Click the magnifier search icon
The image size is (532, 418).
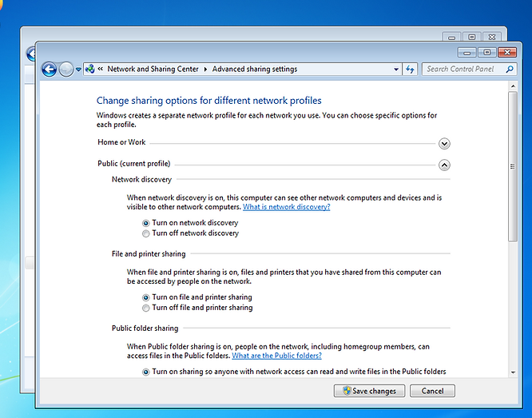tap(510, 70)
